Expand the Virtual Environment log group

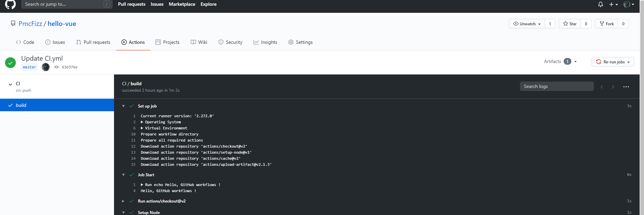click(142, 128)
